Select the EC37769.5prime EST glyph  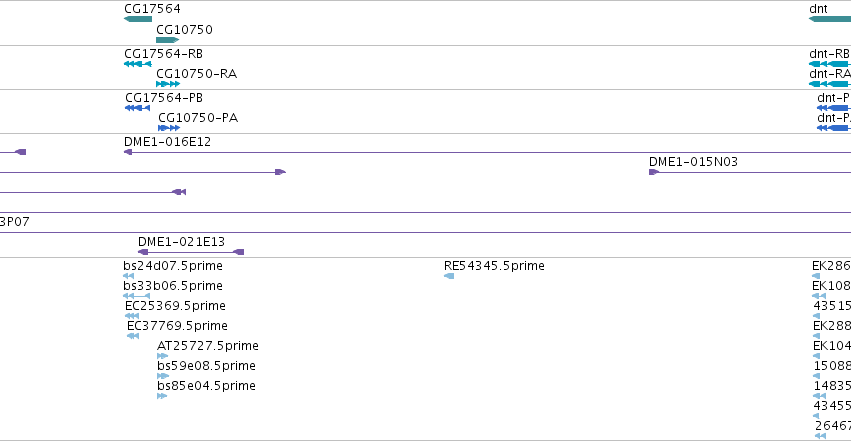133,336
